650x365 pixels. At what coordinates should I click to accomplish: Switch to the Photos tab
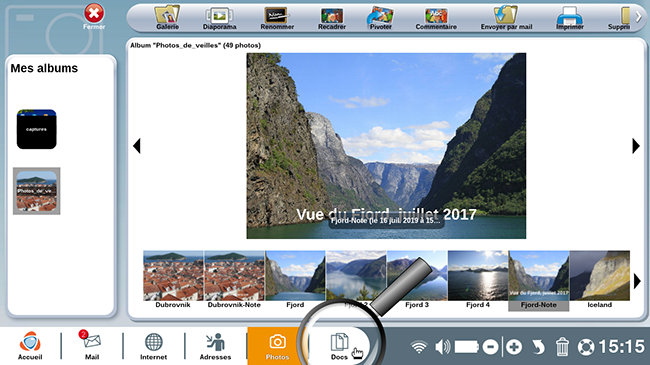click(x=277, y=346)
